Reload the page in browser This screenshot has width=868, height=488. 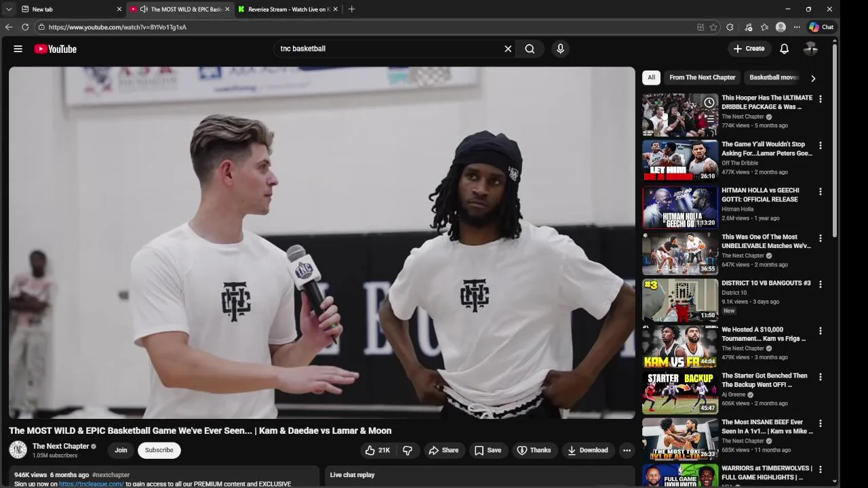(x=25, y=27)
